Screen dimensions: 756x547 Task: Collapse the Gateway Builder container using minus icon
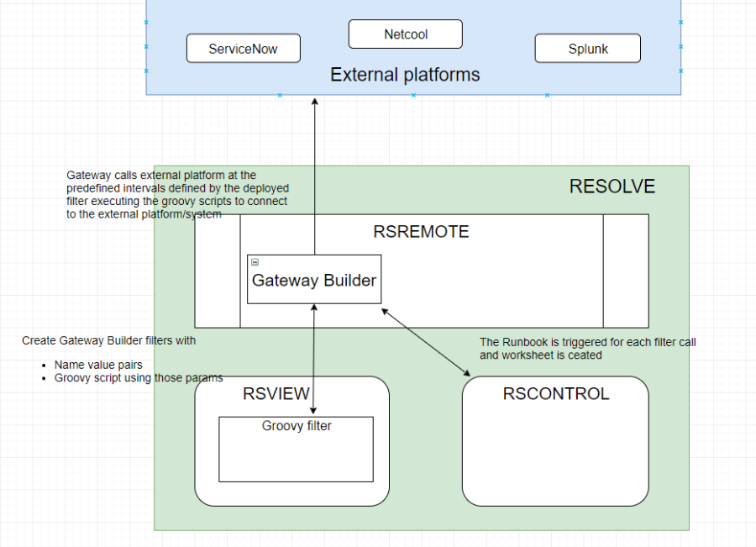click(x=255, y=262)
